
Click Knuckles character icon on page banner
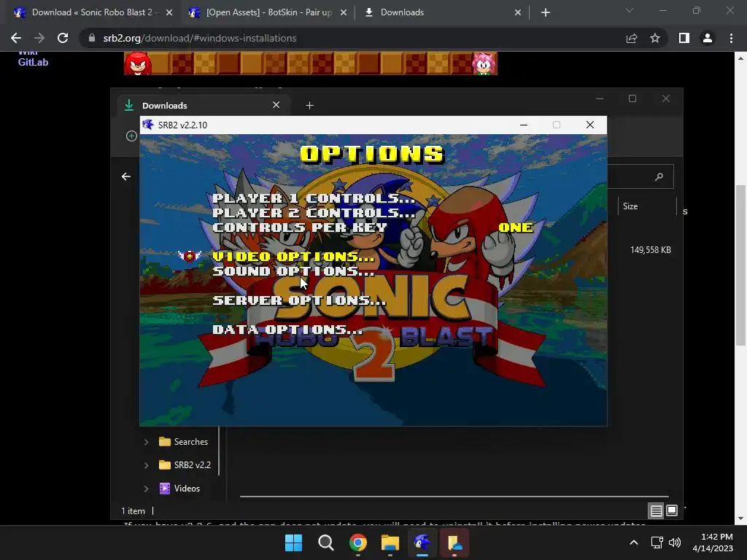click(138, 63)
